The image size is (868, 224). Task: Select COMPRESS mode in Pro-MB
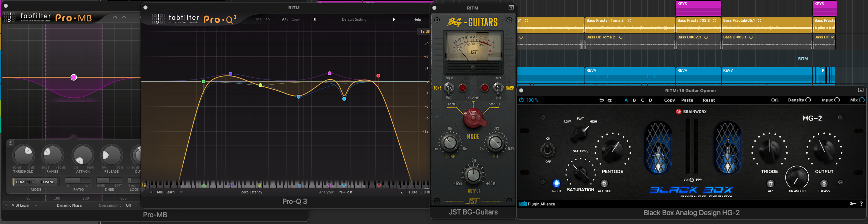point(25,182)
